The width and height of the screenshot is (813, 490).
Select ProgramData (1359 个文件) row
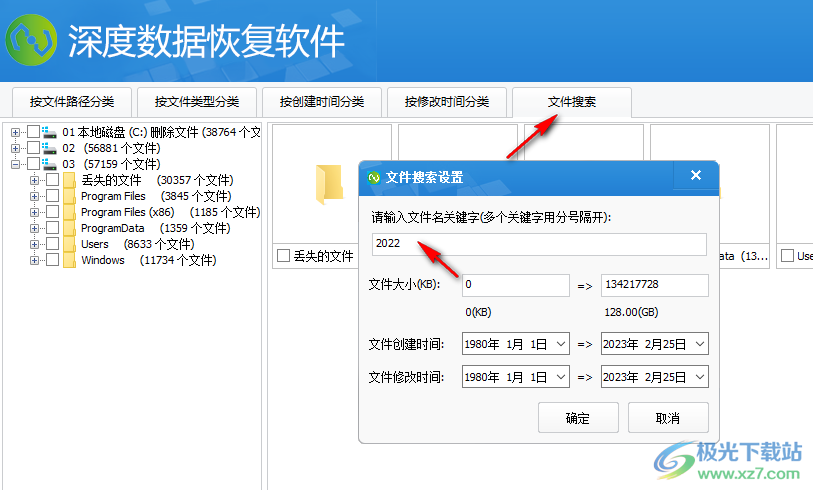pyautogui.click(x=156, y=228)
